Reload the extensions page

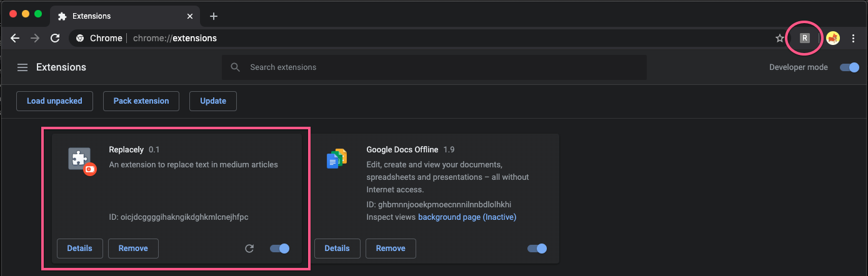tap(55, 38)
